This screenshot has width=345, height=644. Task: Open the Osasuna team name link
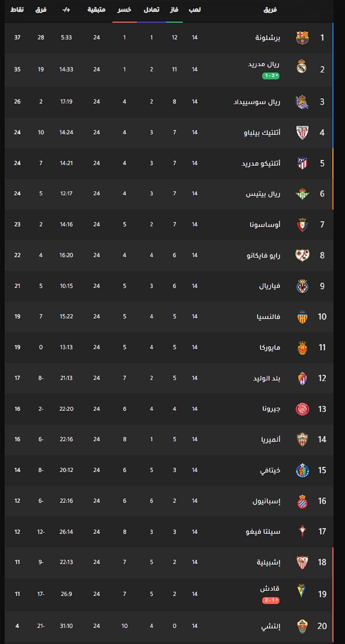pyautogui.click(x=265, y=225)
